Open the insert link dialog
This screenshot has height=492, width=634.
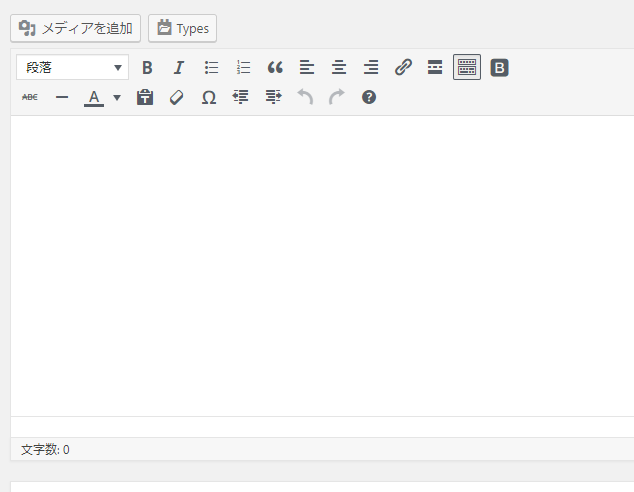pos(403,67)
